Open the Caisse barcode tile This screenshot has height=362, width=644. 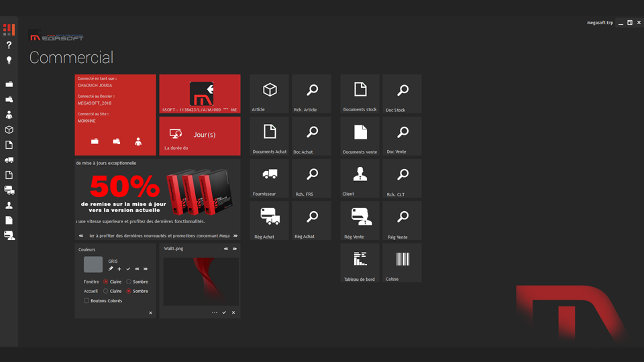(x=402, y=263)
